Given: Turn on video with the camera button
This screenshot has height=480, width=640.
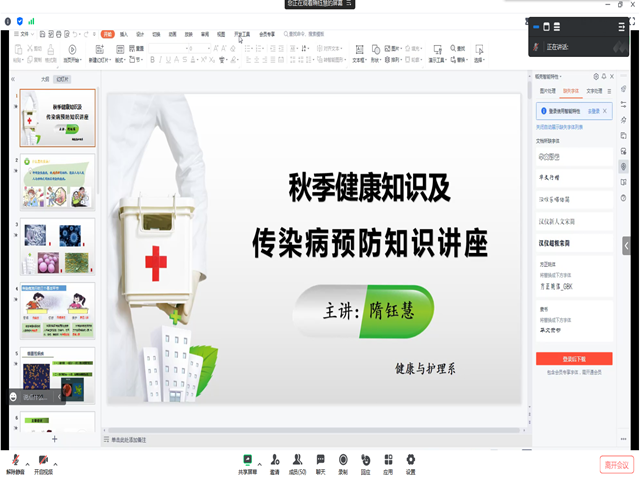Looking at the screenshot, I should point(44,461).
